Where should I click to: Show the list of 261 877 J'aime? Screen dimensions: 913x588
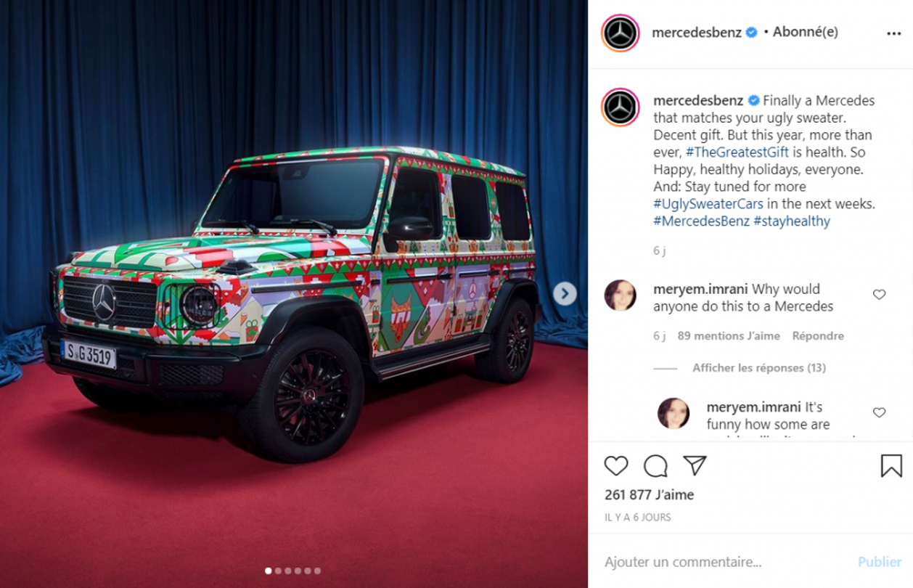coord(650,495)
